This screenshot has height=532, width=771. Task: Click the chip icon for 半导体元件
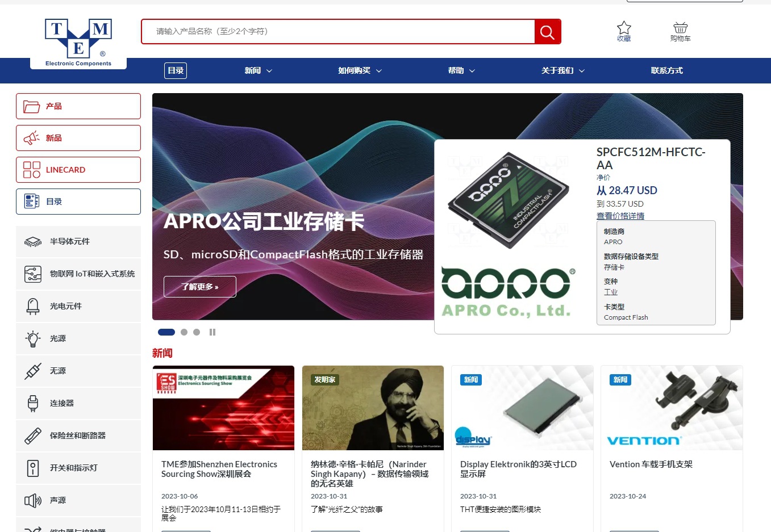(x=33, y=242)
